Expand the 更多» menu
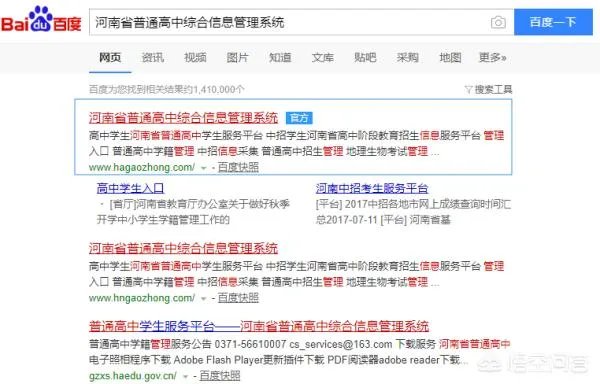 [x=492, y=57]
